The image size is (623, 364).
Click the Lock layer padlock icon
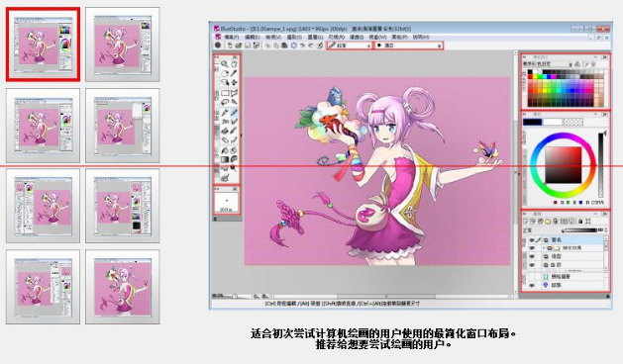pyautogui.click(x=580, y=222)
